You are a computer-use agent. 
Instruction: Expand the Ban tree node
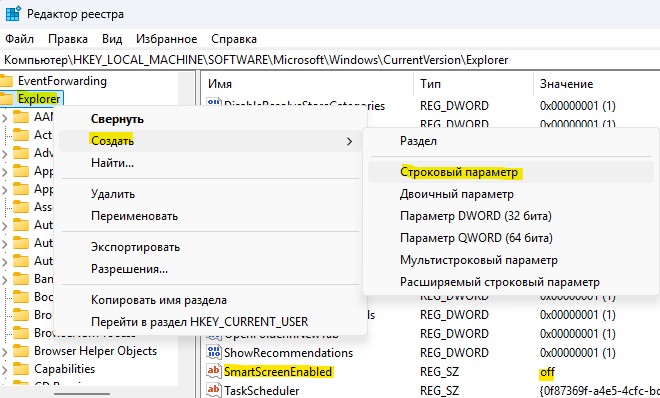tap(5, 279)
